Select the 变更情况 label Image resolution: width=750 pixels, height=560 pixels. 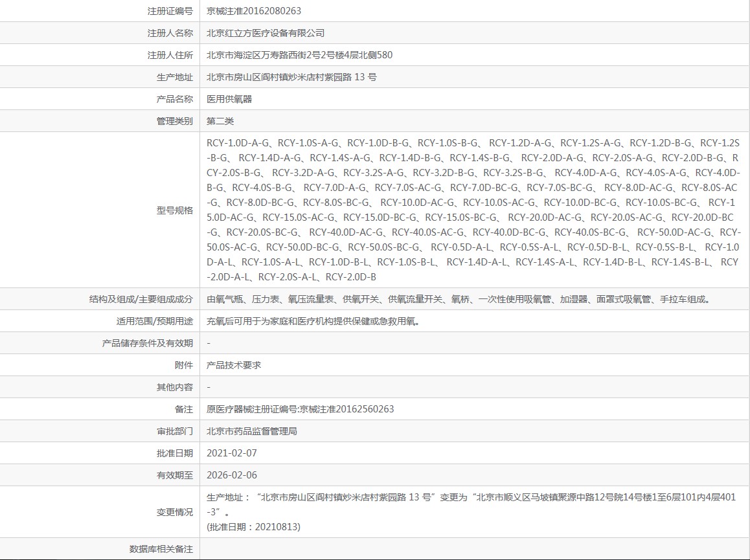175,512
